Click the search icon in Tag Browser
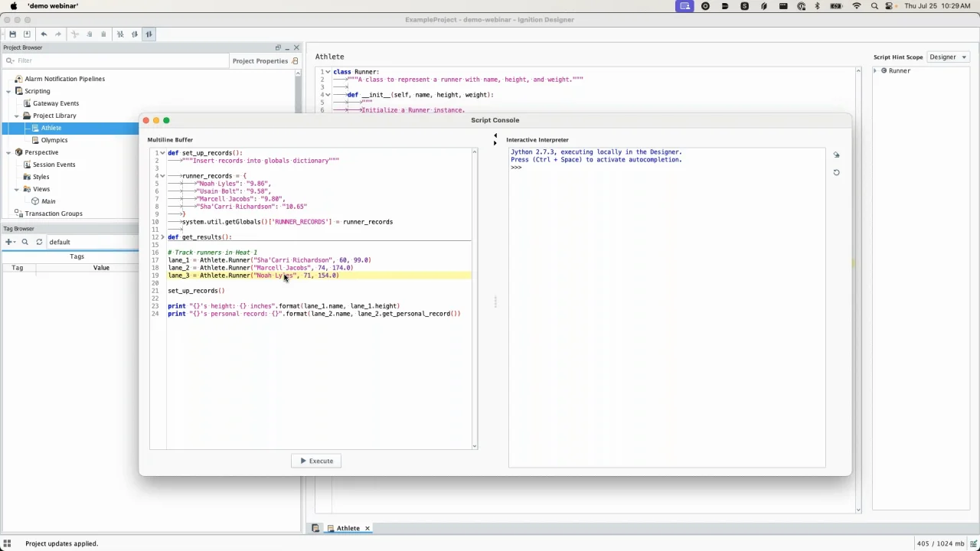 (24, 242)
